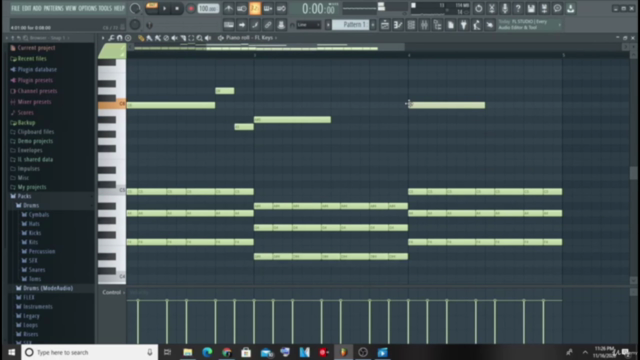Open the Playlist view from toolbar
The image size is (640, 360).
tap(384, 25)
